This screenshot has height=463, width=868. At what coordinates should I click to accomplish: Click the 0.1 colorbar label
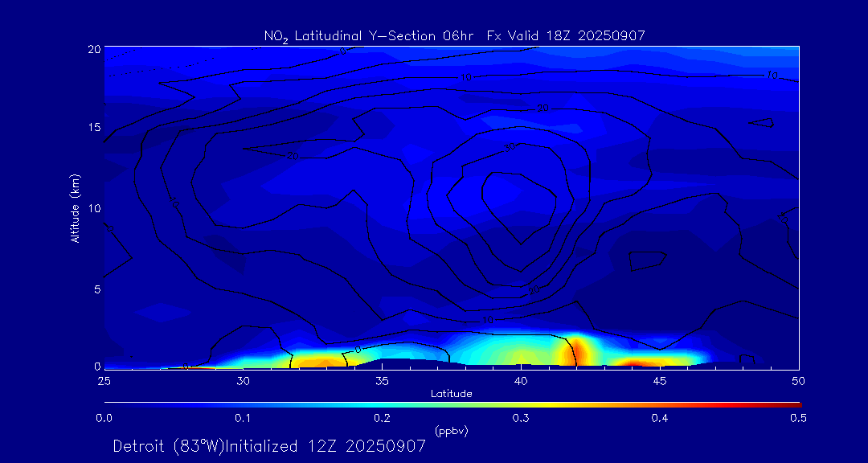point(243,418)
